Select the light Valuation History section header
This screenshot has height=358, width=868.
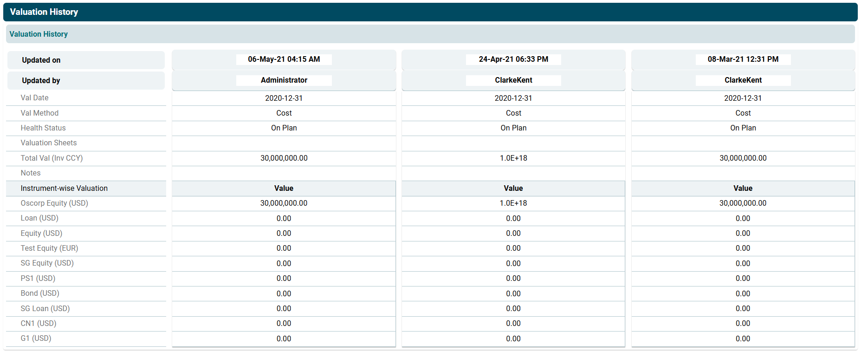click(39, 34)
